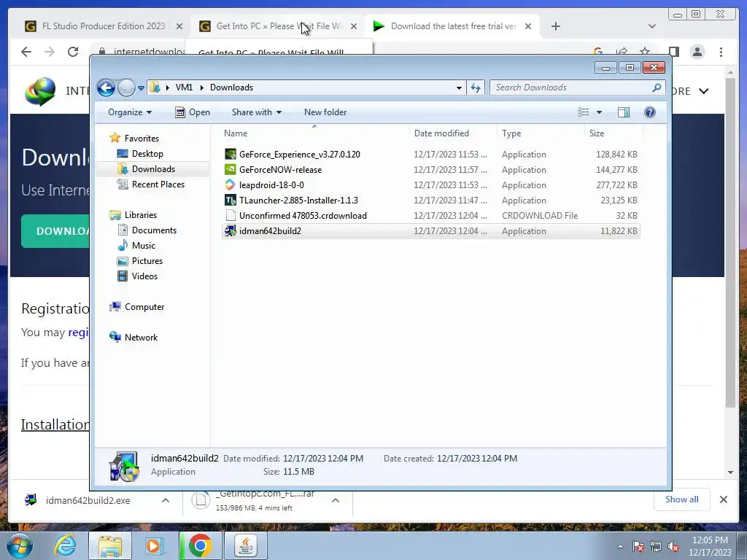Close the Chrome downloads bar
This screenshot has height=560, width=747.
723,499
